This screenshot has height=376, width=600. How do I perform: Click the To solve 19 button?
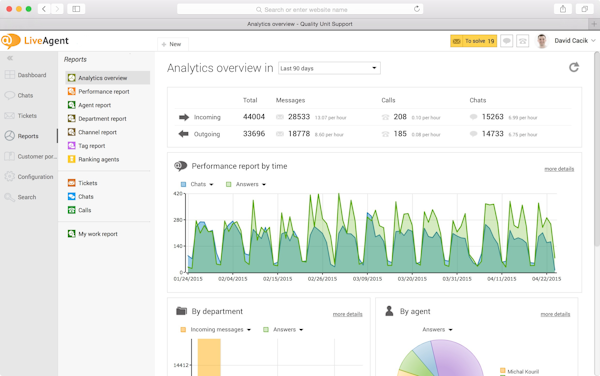(473, 41)
